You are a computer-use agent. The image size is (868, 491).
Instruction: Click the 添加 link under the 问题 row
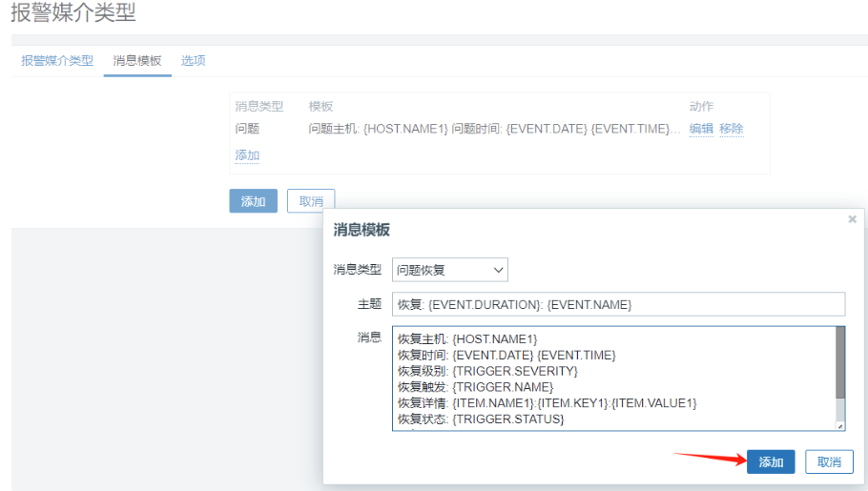tap(247, 155)
